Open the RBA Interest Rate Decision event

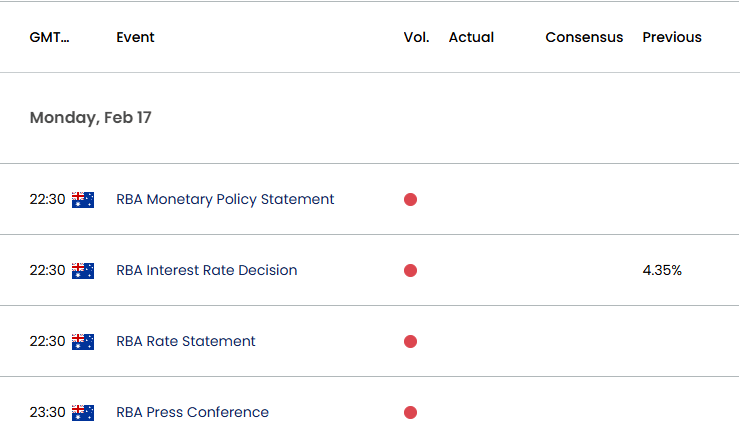(x=207, y=270)
